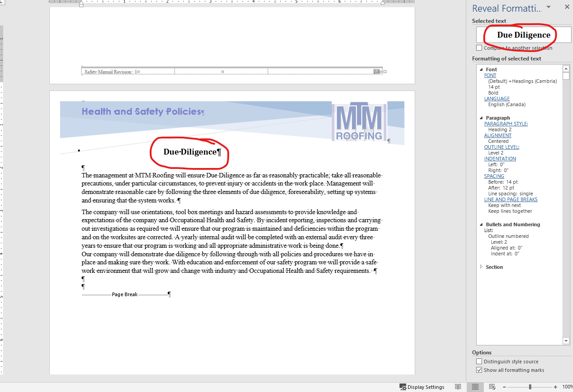Click the Due Diligence heading in the document
This screenshot has height=392, width=573.
point(190,152)
